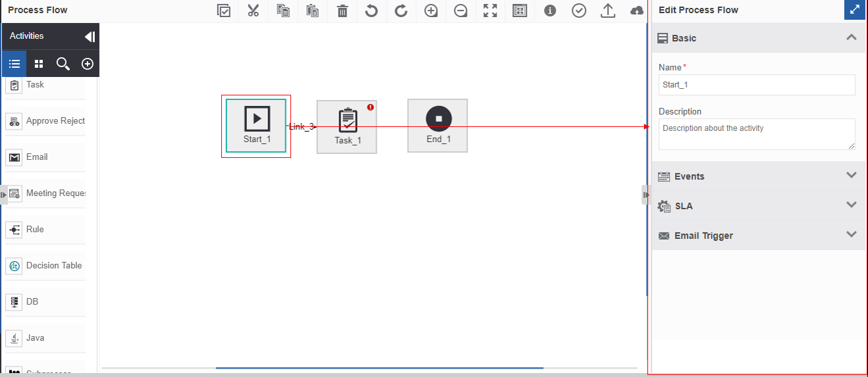Undo the last action in the toolbar
Image resolution: width=868 pixels, height=377 pixels.
pyautogui.click(x=371, y=11)
